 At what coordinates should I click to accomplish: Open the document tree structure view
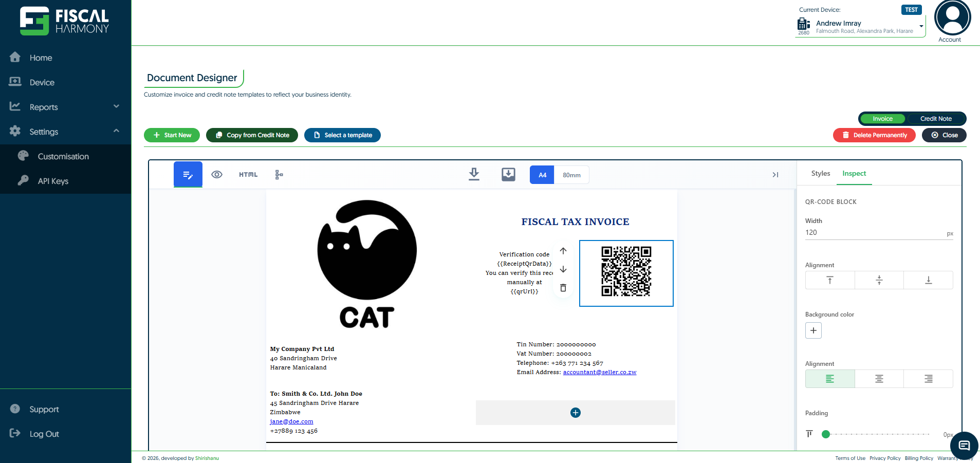(x=279, y=175)
